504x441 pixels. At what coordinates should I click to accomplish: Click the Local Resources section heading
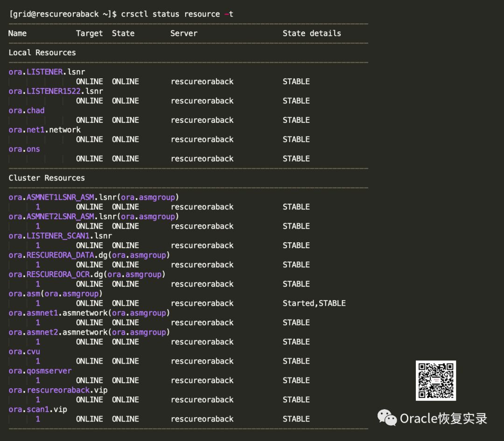coord(42,53)
